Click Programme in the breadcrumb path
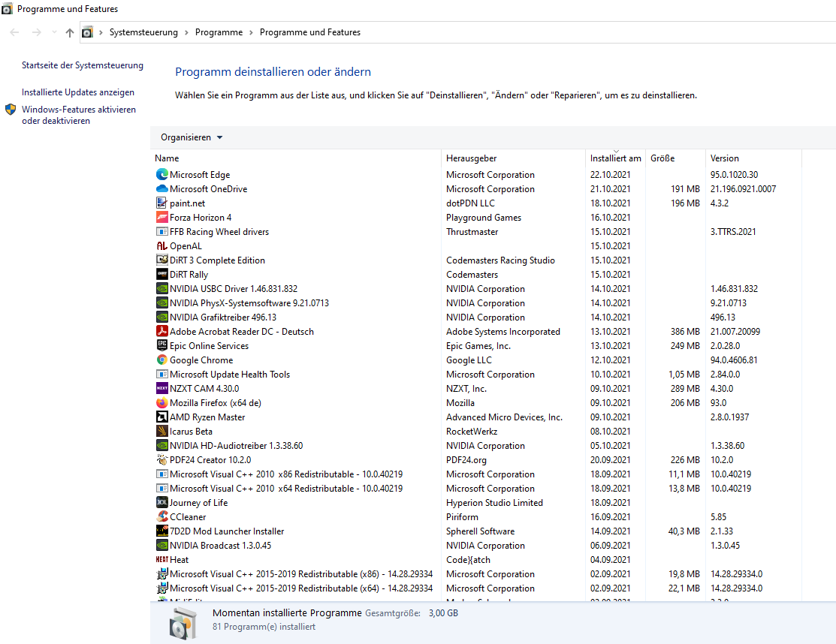 [x=219, y=32]
